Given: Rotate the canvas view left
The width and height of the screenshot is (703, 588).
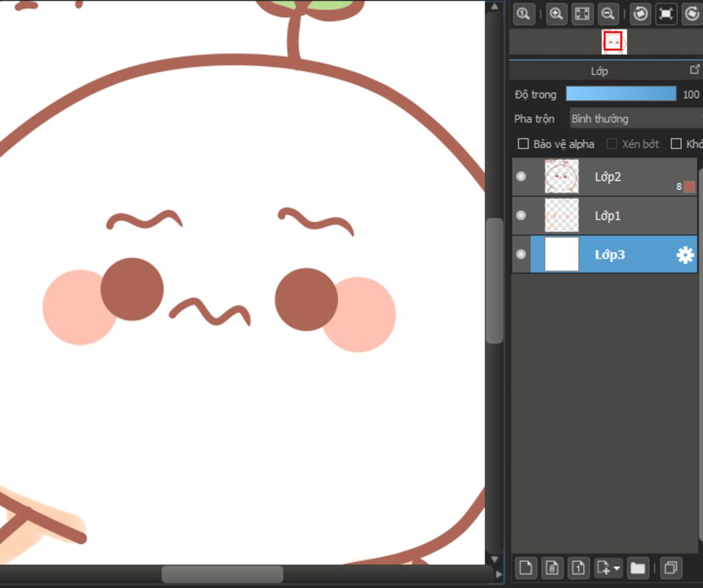Looking at the screenshot, I should 641,14.
